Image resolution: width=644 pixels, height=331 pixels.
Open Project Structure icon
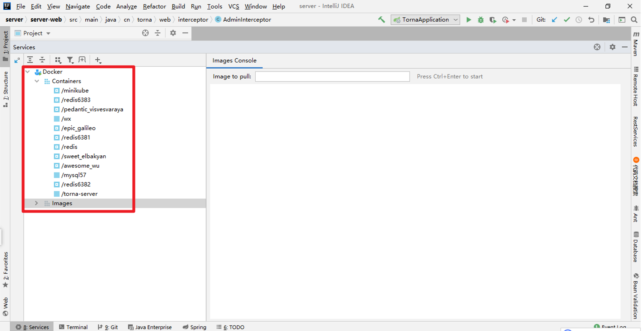click(606, 20)
